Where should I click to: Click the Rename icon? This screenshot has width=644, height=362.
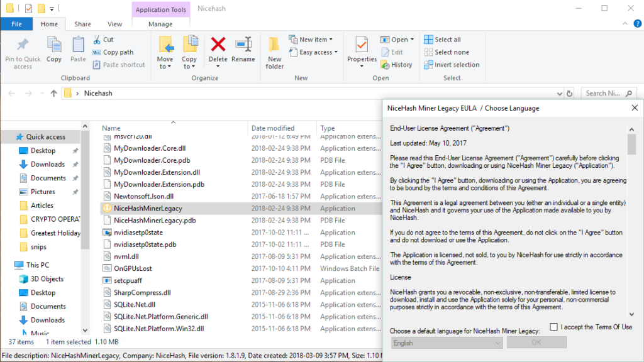coord(243,45)
